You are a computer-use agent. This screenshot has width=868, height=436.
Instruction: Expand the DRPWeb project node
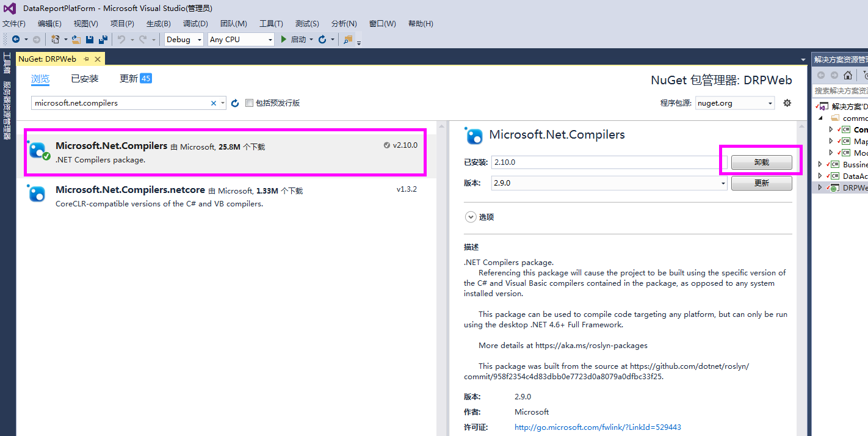tap(820, 187)
